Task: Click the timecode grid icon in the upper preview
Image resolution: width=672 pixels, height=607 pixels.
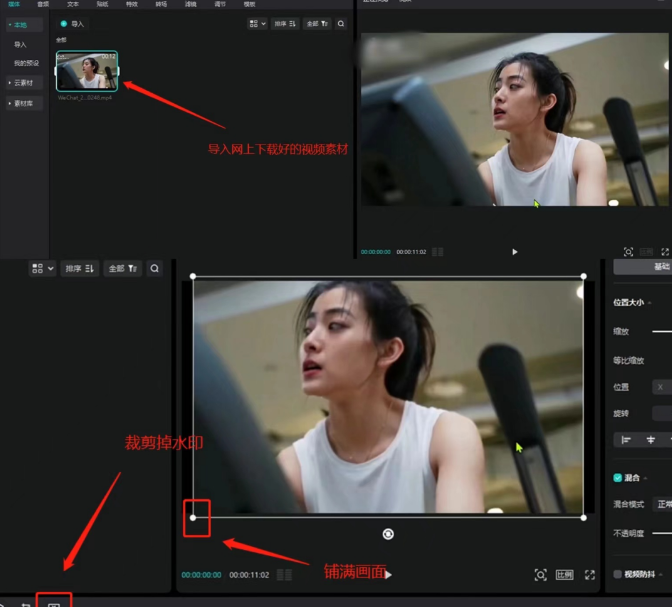Action: 438,252
